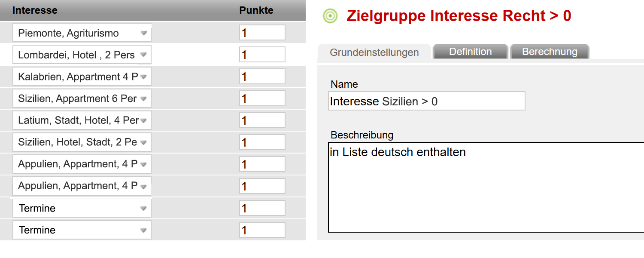The image size is (644, 258).
Task: Click the green target icon beside Zielgruppe title
Action: coord(330,16)
